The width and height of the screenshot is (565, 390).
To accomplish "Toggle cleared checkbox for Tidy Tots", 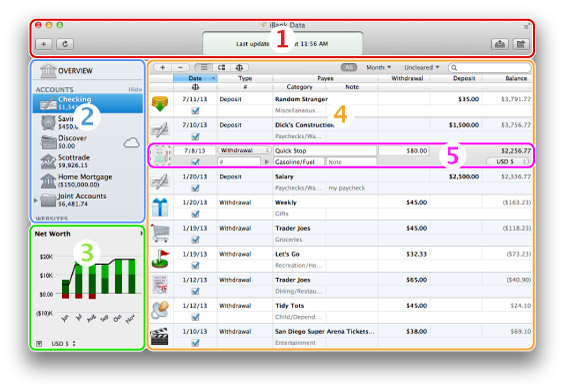I will tap(195, 317).
